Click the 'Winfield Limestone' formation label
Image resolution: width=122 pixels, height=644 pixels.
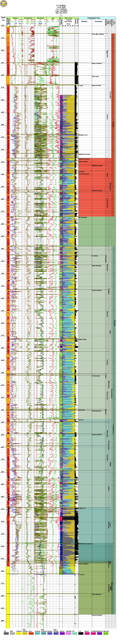(x=97, y=166)
